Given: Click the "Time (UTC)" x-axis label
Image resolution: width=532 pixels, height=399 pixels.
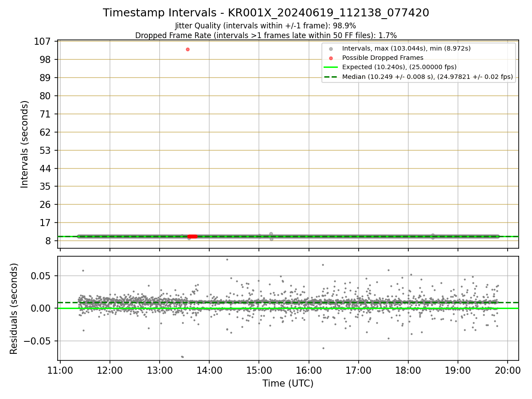Looking at the screenshot, I should [x=288, y=383].
